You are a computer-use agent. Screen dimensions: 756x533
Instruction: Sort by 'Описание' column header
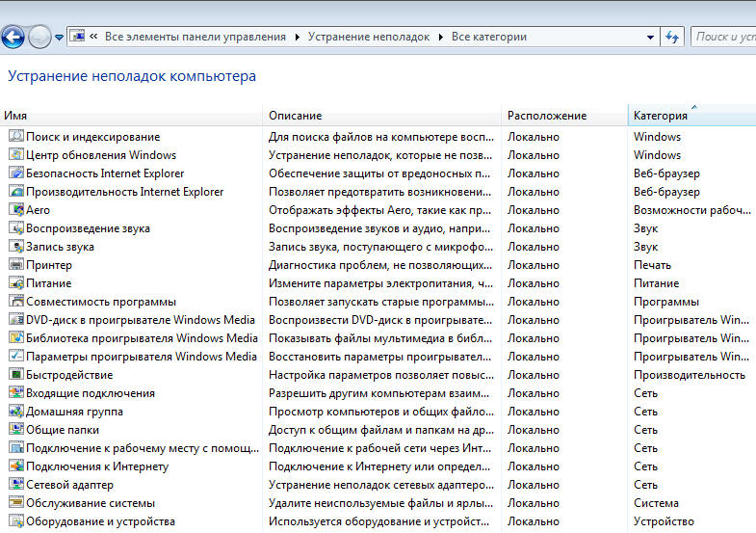(382, 116)
